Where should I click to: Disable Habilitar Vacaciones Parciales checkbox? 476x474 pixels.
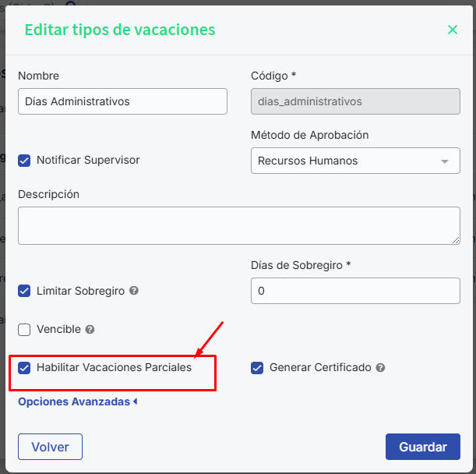click(x=24, y=367)
